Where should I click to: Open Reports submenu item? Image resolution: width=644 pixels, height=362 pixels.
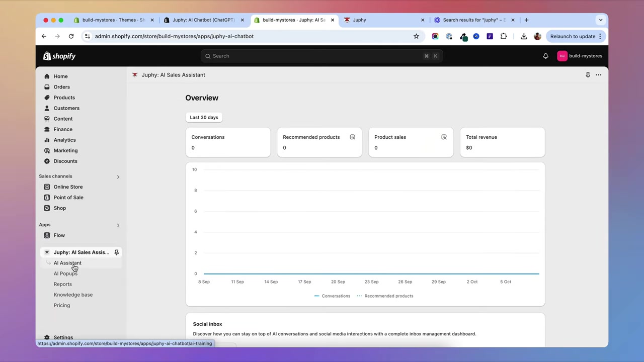pyautogui.click(x=63, y=284)
